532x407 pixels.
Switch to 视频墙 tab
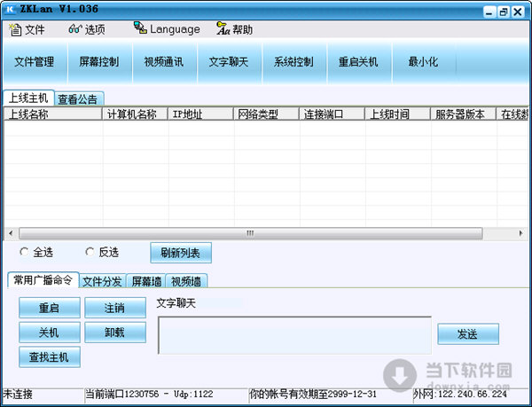[x=186, y=281]
